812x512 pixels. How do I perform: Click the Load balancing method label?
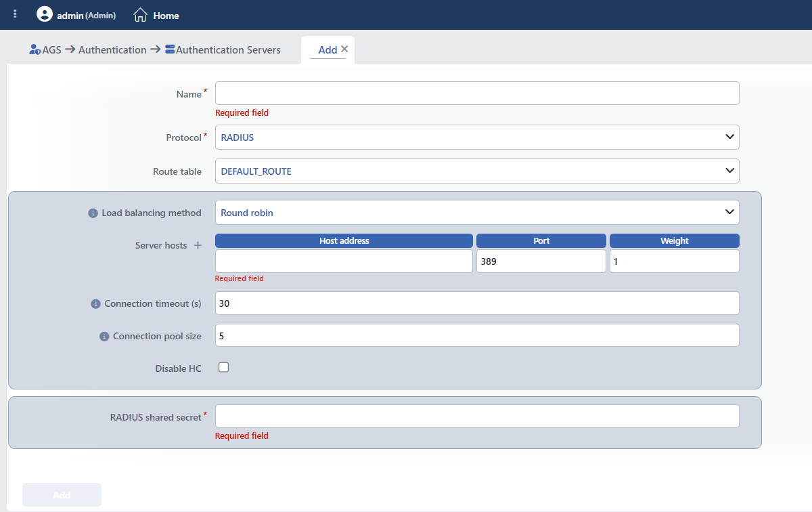pos(152,213)
